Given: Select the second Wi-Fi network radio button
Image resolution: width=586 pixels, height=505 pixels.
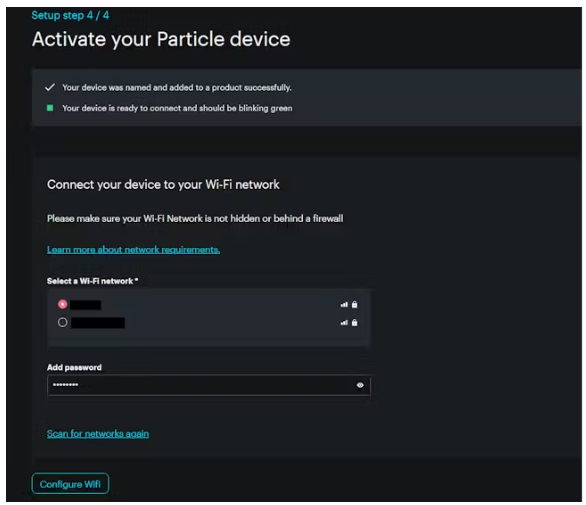Looking at the screenshot, I should (62, 322).
